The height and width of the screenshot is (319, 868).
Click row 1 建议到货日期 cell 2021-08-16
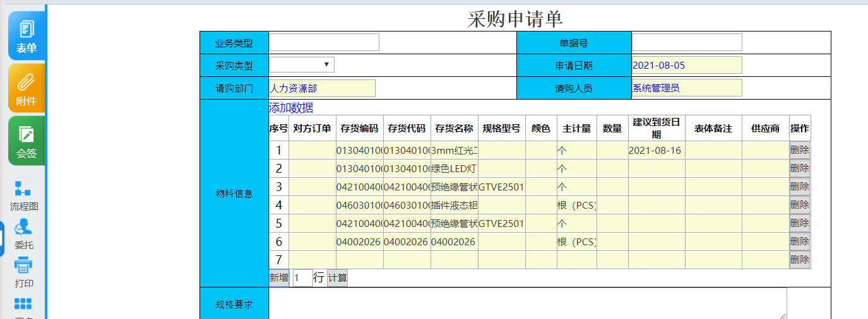tap(657, 150)
